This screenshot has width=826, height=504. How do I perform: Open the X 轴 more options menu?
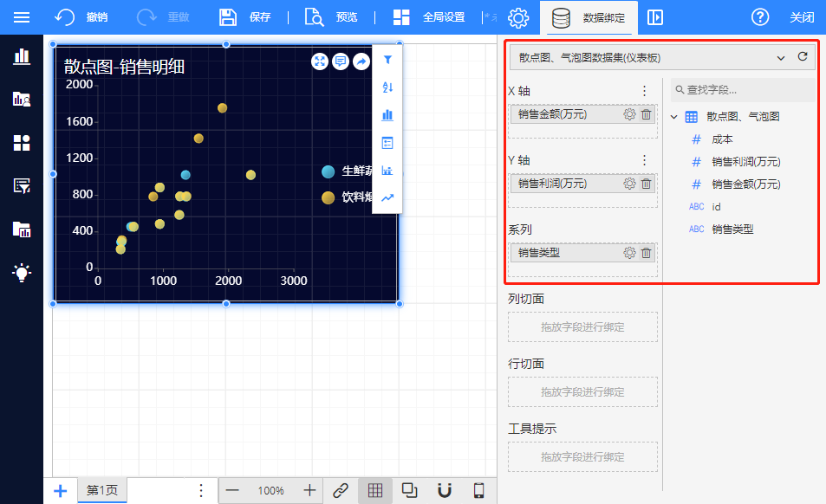[644, 91]
